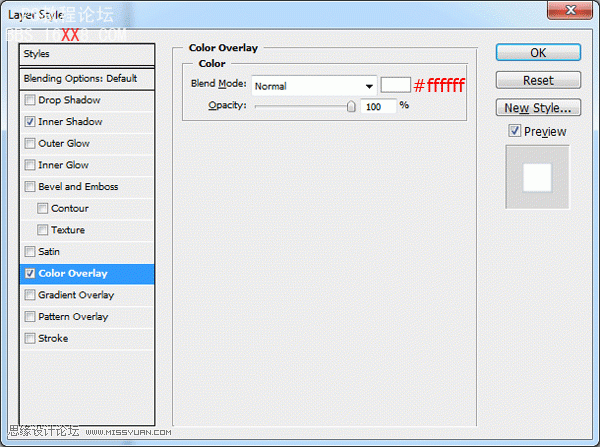This screenshot has height=447, width=600.
Task: Tick the Outer Glow checkbox
Action: pos(29,143)
